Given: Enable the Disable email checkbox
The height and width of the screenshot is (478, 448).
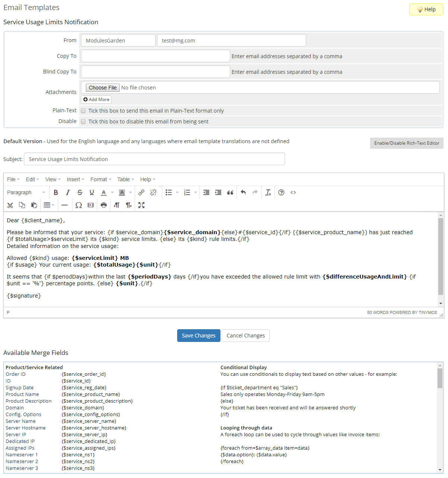Looking at the screenshot, I should 83,121.
